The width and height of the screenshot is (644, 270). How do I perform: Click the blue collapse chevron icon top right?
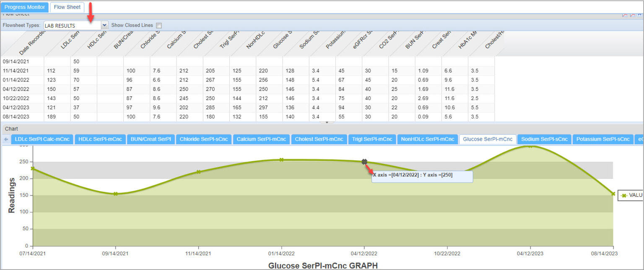[x=639, y=15]
